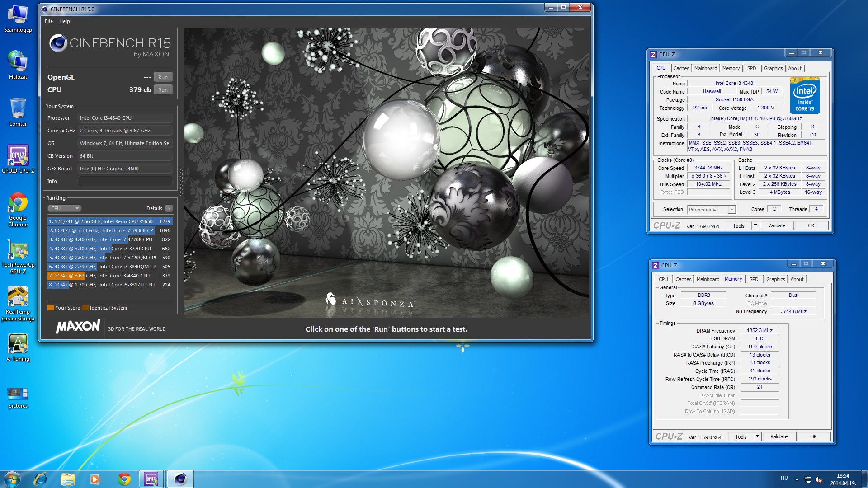Select Core i7-3770 ranking entry
868x488 pixels.
pos(110,249)
